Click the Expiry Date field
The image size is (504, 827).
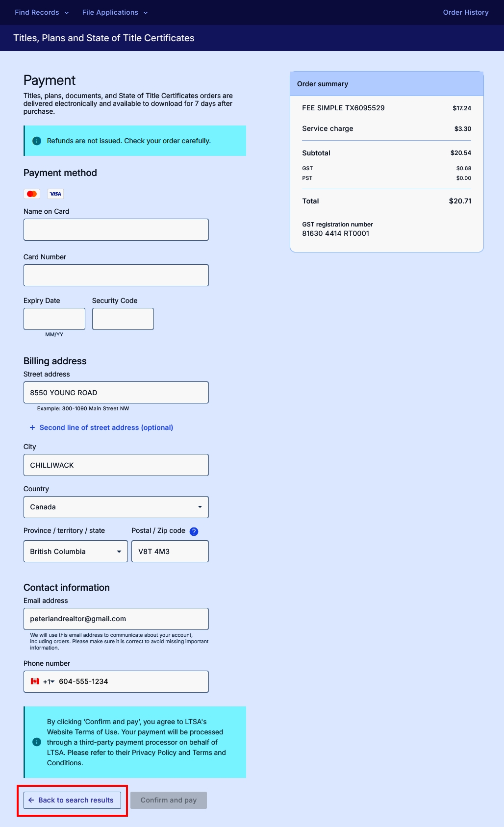pos(54,319)
